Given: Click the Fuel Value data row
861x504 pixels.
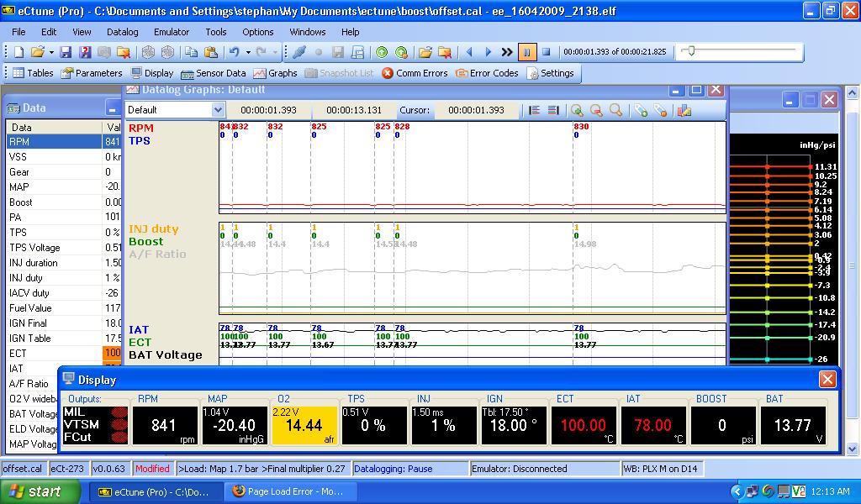Looking at the screenshot, I should 64,308.
